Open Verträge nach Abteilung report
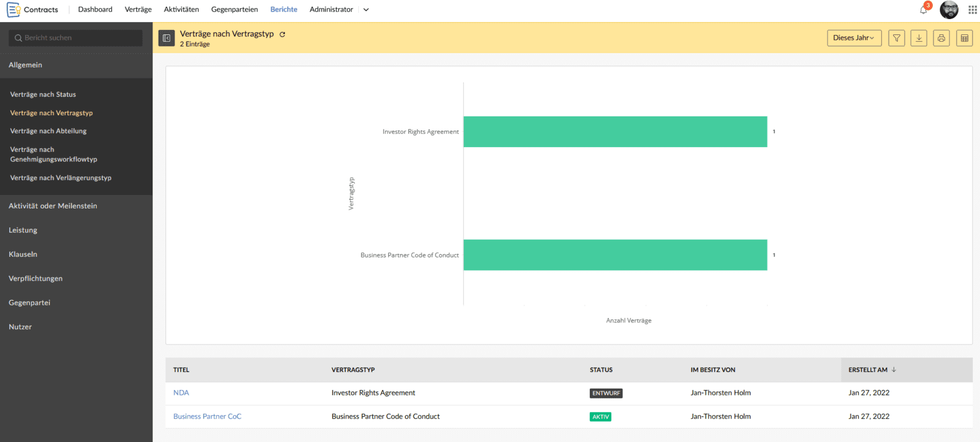This screenshot has height=442, width=980. coord(48,131)
